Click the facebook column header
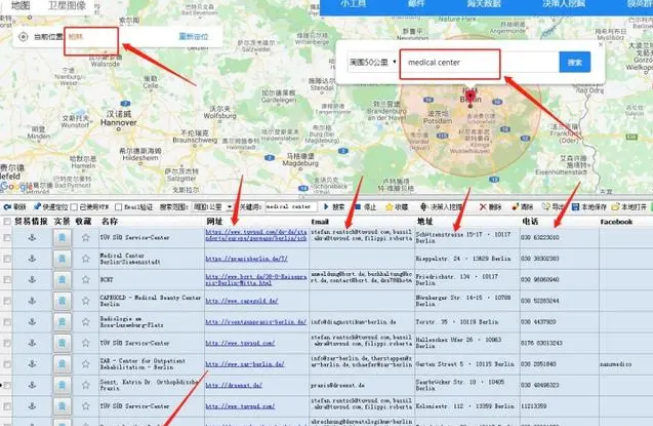 pyautogui.click(x=616, y=222)
